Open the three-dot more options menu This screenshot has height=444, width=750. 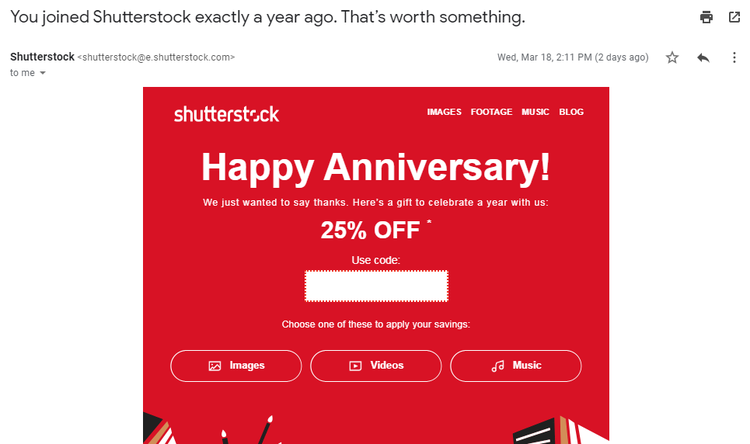click(734, 58)
